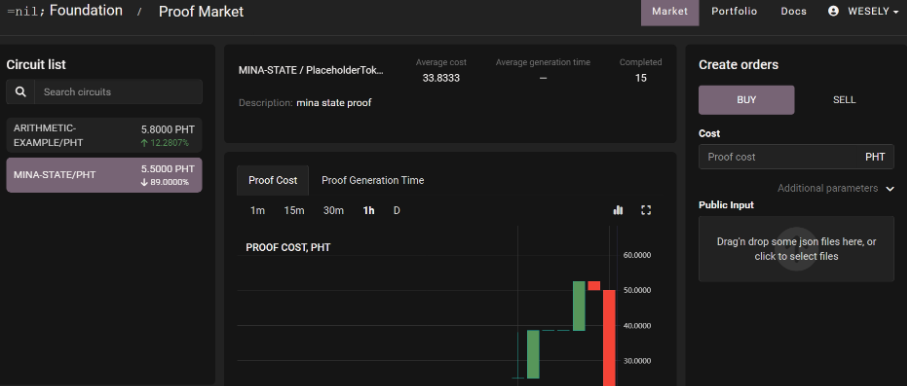Viewport: 907px width, 386px height.
Task: Expand Additional parameters chevron
Action: click(x=890, y=189)
